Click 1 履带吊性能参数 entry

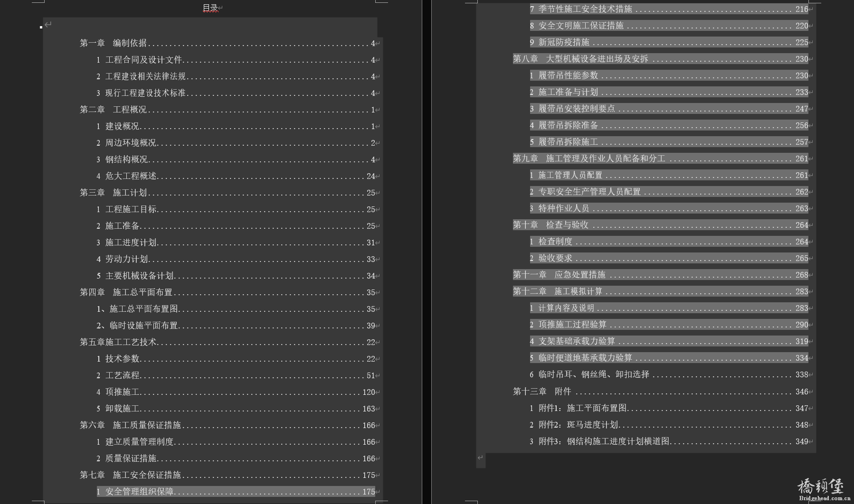(x=669, y=75)
